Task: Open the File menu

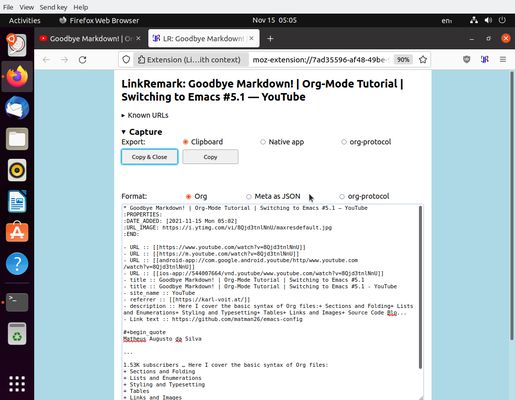Action: 8,7
